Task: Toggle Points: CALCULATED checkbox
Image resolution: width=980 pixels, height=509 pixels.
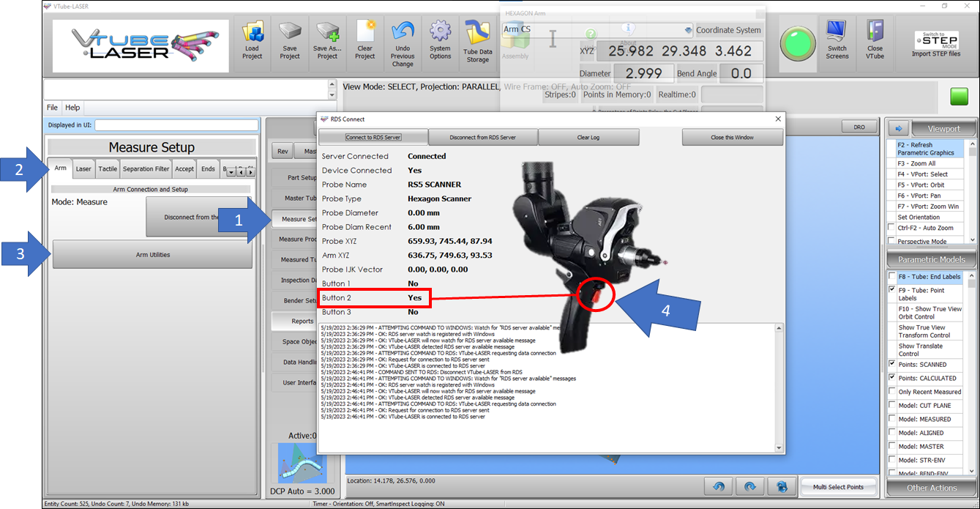Action: coord(891,378)
